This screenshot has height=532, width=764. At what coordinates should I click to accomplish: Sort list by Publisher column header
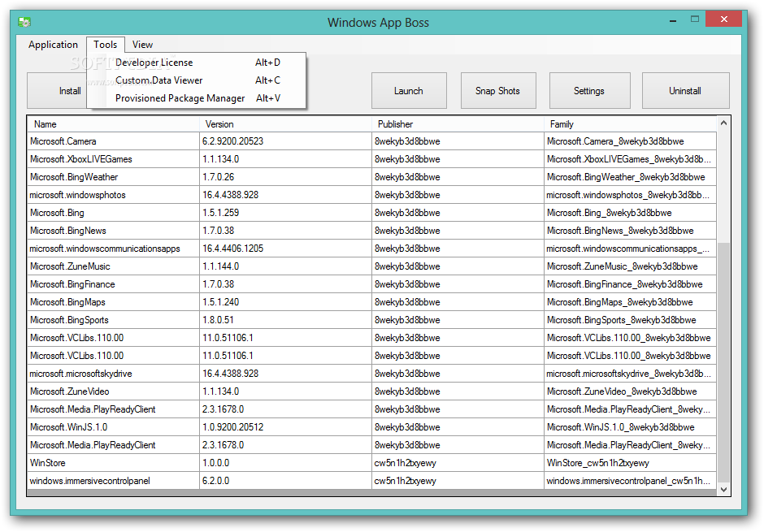pyautogui.click(x=458, y=124)
